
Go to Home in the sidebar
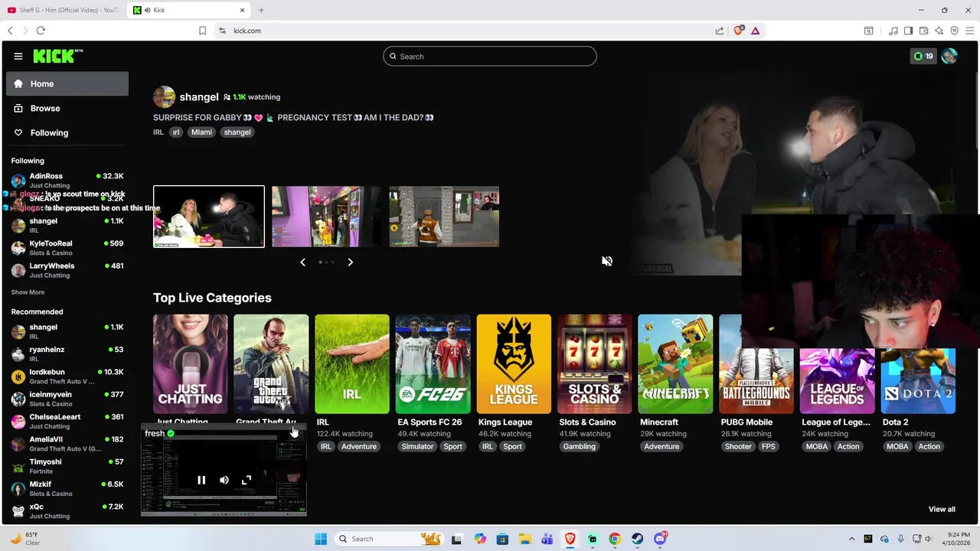(67, 83)
